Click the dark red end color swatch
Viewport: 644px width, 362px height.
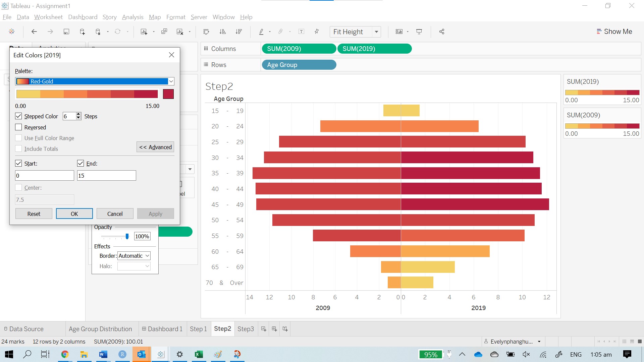168,94
